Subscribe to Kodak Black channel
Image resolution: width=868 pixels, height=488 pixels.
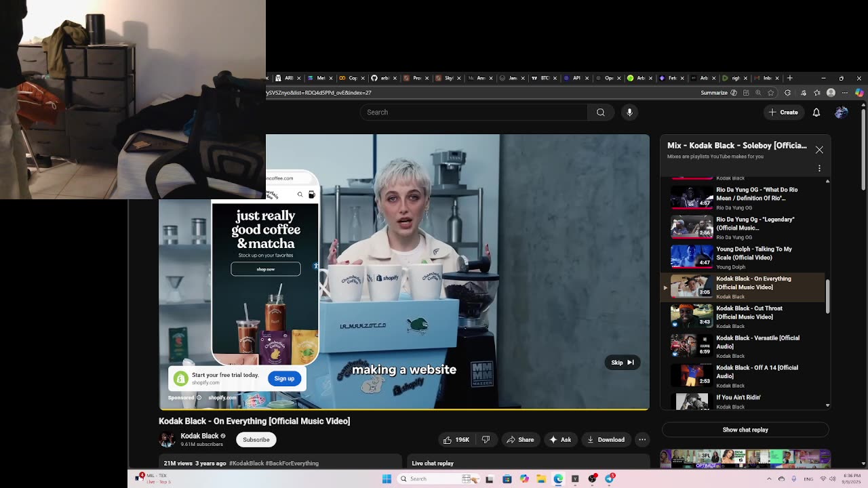[x=256, y=440]
